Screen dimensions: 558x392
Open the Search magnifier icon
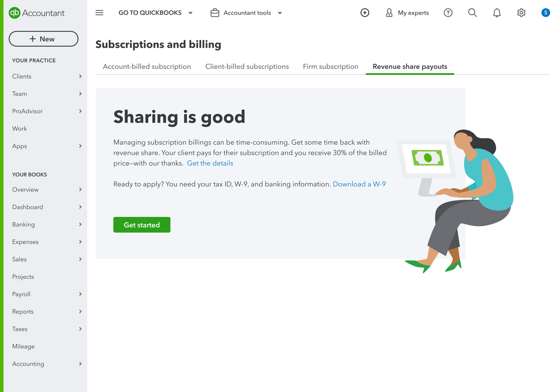coord(472,13)
